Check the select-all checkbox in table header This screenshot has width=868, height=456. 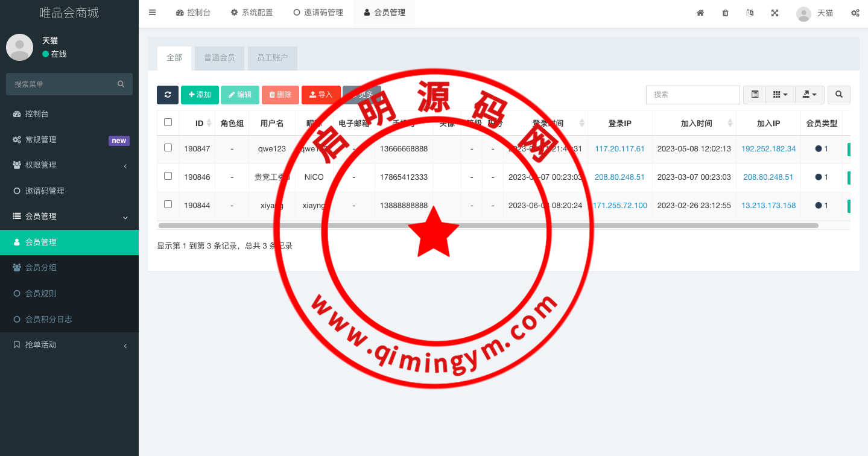(x=168, y=122)
